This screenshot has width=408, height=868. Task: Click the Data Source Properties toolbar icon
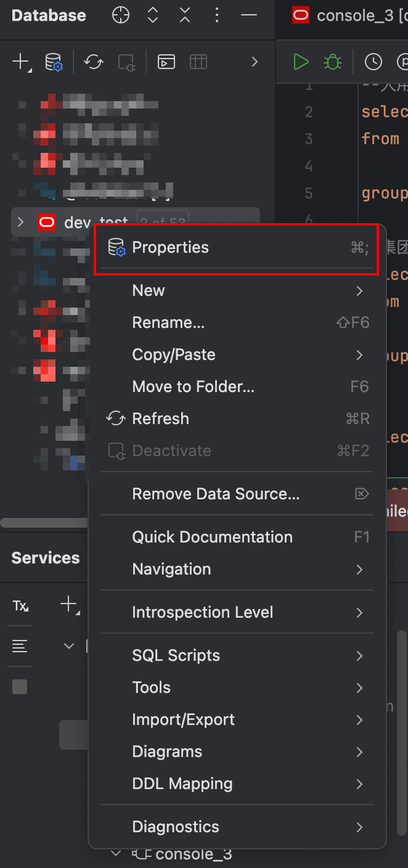54,62
